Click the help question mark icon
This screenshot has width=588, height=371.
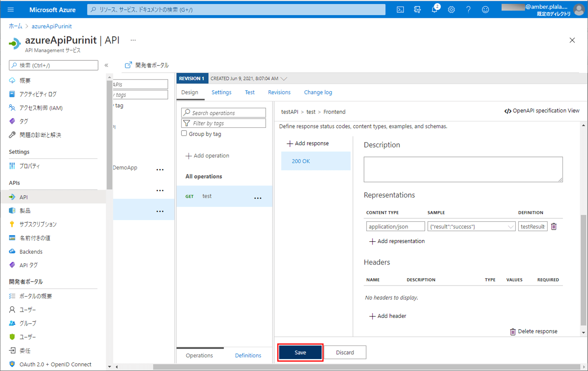(468, 9)
